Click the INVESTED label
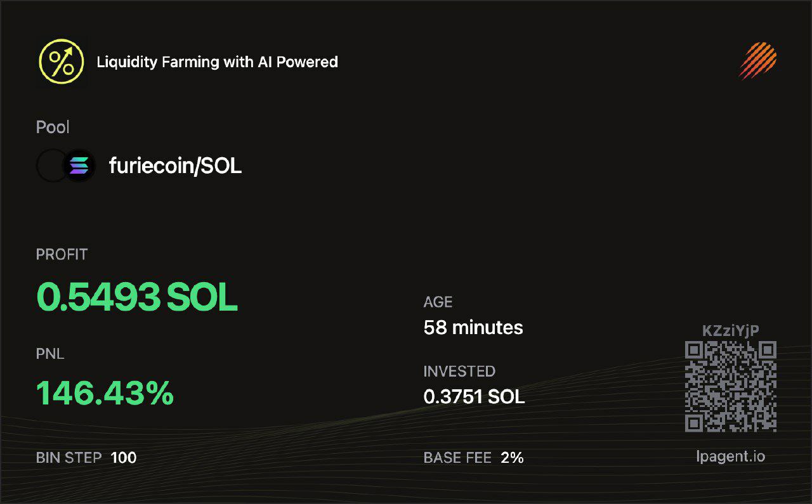Image resolution: width=812 pixels, height=504 pixels. pyautogui.click(x=459, y=372)
